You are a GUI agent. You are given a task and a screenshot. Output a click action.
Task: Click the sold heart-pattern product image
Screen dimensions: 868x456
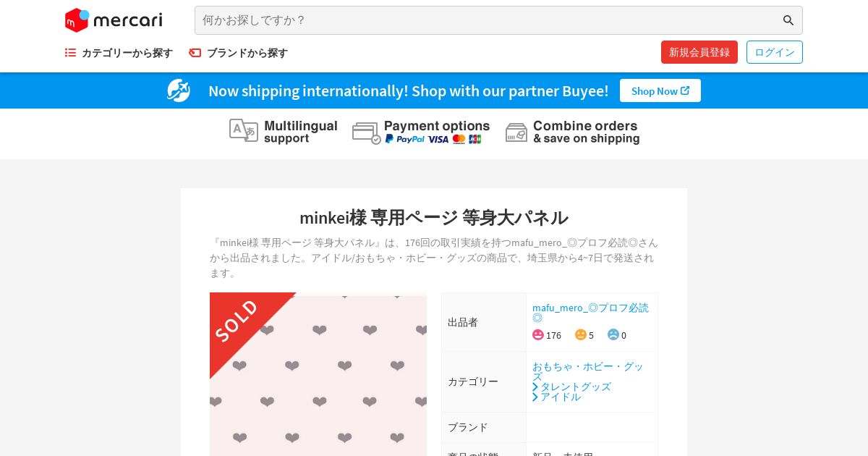pos(318,374)
